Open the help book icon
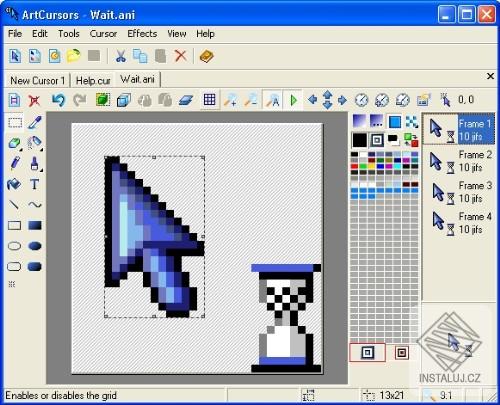This screenshot has width=500, height=405. click(x=206, y=56)
